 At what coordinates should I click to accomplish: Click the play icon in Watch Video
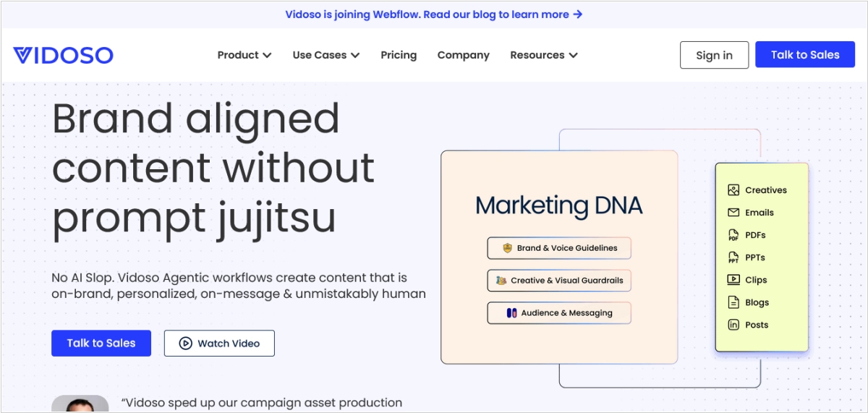tap(186, 344)
